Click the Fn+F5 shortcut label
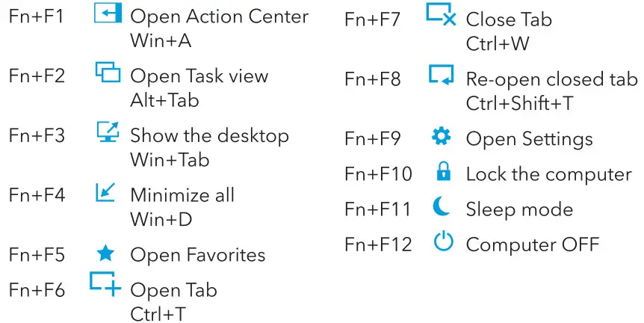Image resolution: width=644 pixels, height=323 pixels. coord(37,255)
